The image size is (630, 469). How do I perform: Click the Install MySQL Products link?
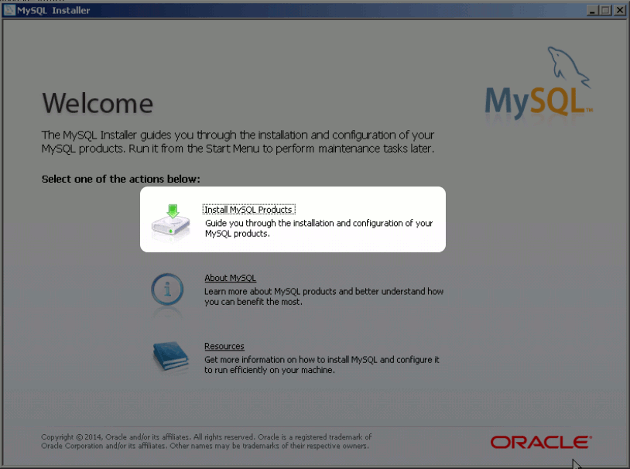(249, 210)
